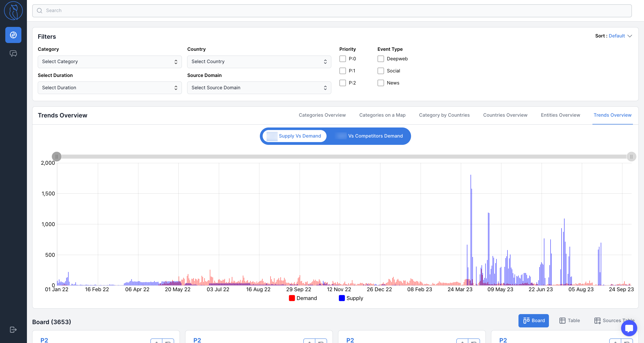Image resolution: width=644 pixels, height=343 pixels.
Task: Open the floating chat bubble widget
Action: 629,328
